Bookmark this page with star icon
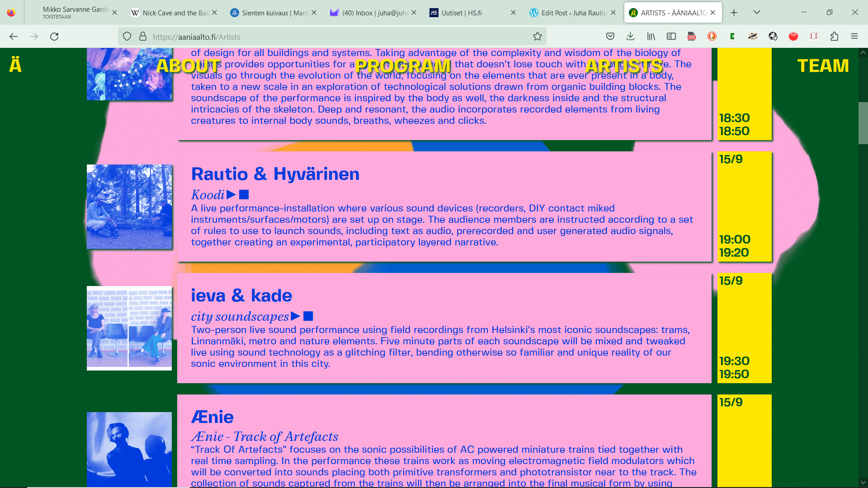Viewport: 868px width, 488px height. click(537, 37)
